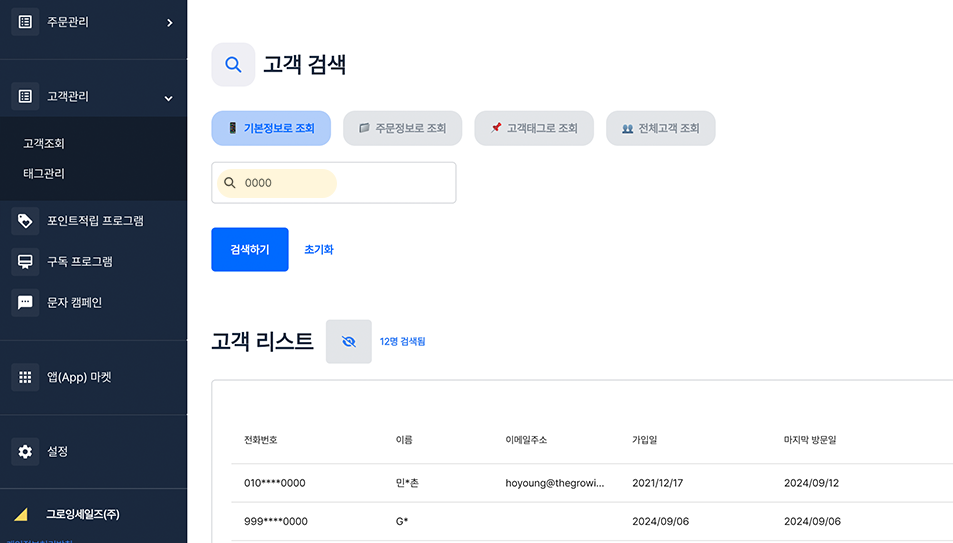Viewport: 953px width, 543px height.
Task: Expand the 주문관리 menu chevron
Action: 169,22
